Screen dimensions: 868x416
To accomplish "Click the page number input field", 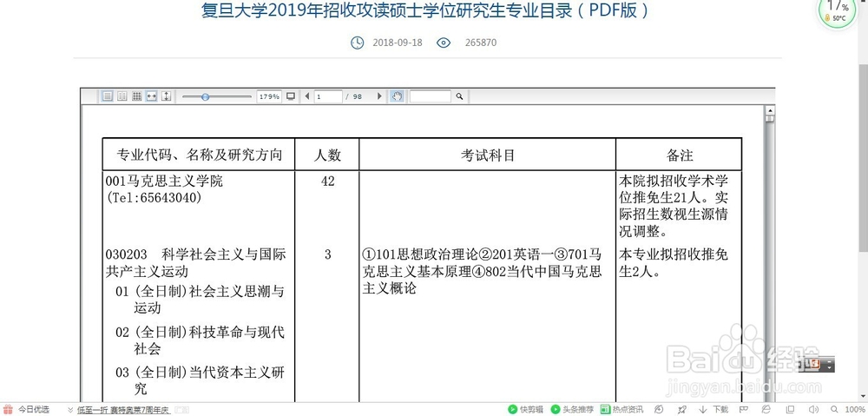I will [x=328, y=96].
